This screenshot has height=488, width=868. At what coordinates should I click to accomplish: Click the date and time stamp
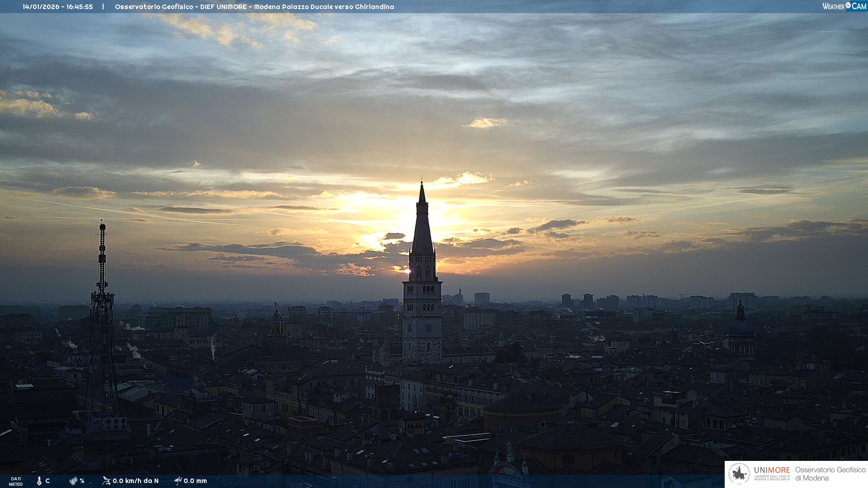[x=58, y=7]
